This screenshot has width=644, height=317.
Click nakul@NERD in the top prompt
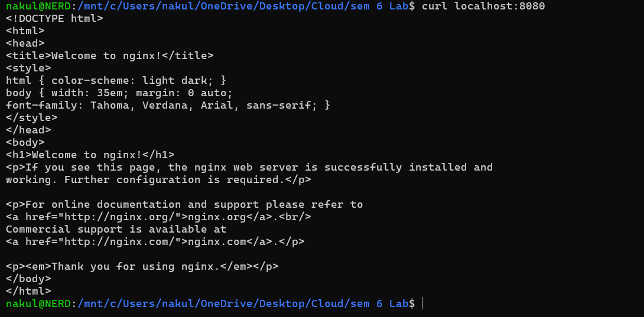pos(38,6)
